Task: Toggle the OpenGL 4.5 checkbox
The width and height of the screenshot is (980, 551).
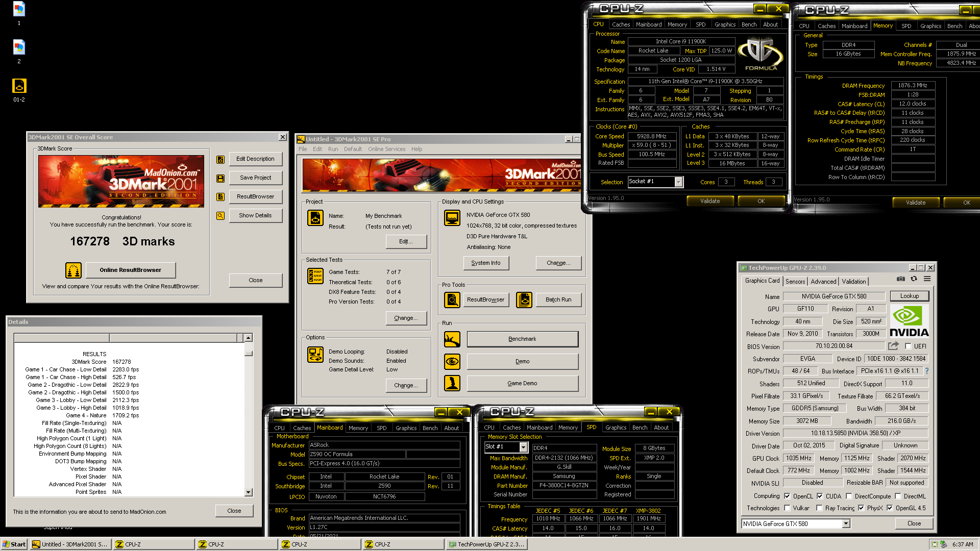Action: (890, 508)
